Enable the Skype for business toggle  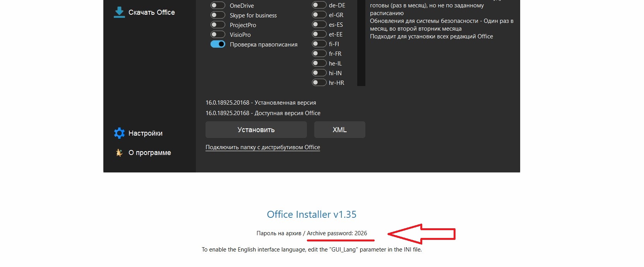(218, 15)
